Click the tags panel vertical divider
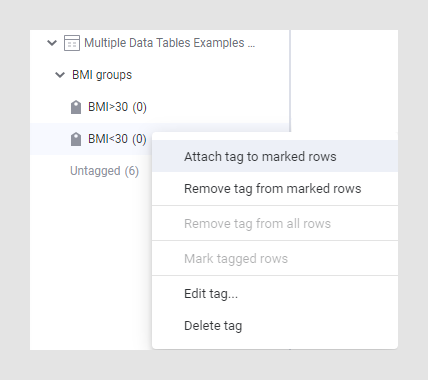The image size is (428, 380). (290, 80)
